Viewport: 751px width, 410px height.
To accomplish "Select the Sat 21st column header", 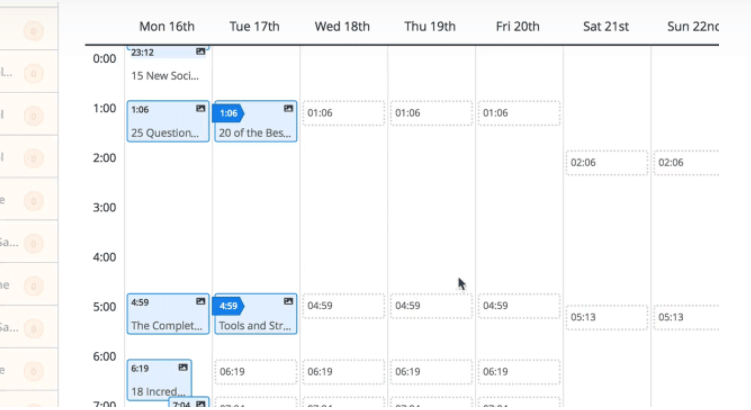I will click(606, 26).
